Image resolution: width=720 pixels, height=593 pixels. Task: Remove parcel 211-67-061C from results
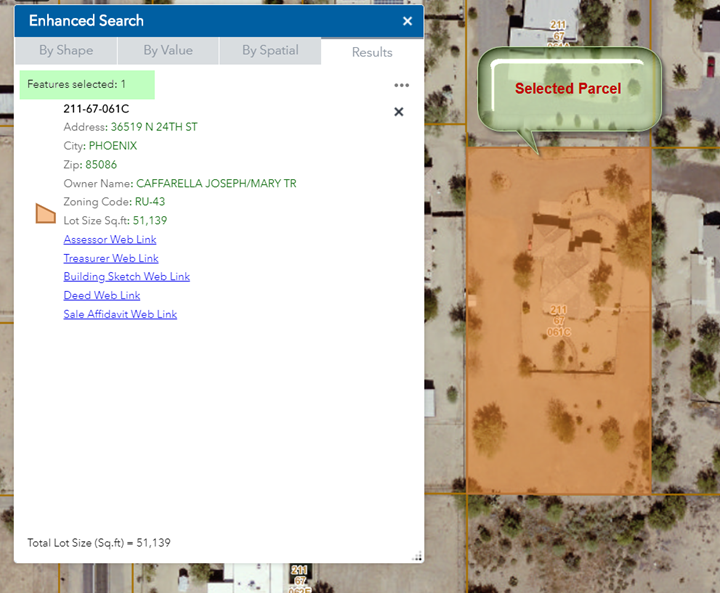(x=399, y=112)
